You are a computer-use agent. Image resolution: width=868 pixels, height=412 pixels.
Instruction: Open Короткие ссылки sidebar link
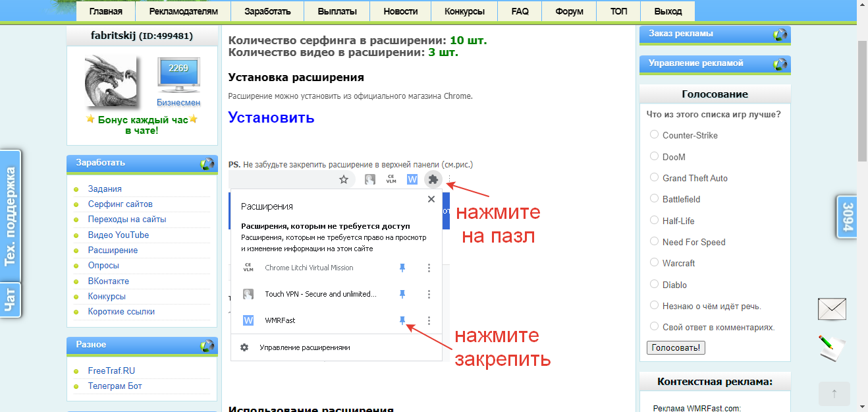[121, 312]
